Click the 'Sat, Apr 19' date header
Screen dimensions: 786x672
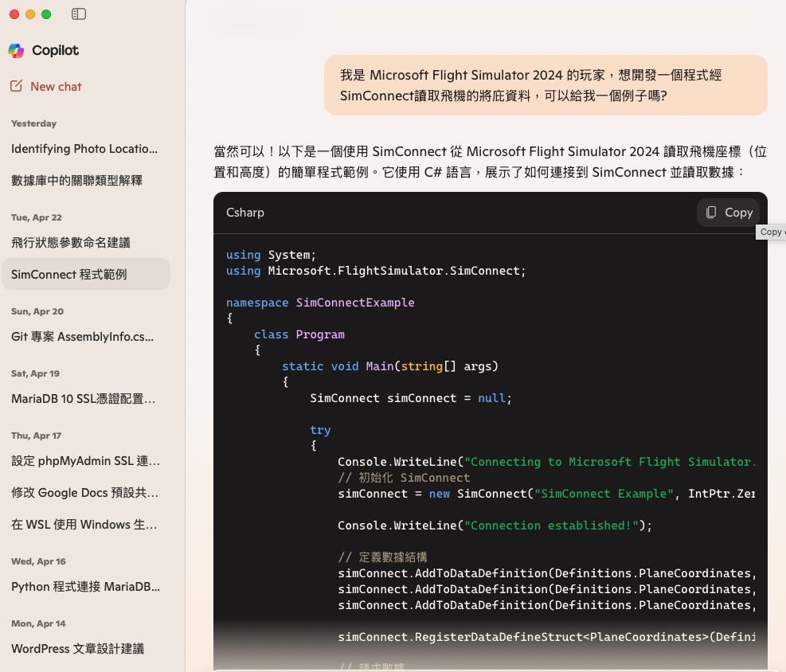36,373
